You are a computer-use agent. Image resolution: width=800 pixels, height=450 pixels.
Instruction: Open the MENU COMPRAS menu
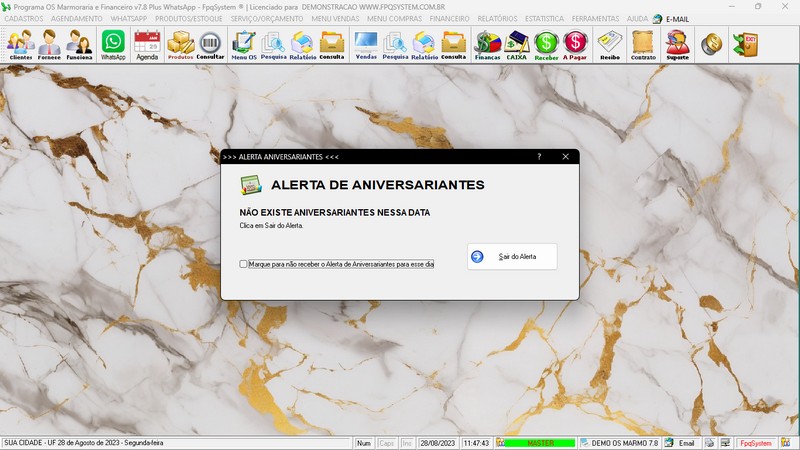pyautogui.click(x=394, y=19)
